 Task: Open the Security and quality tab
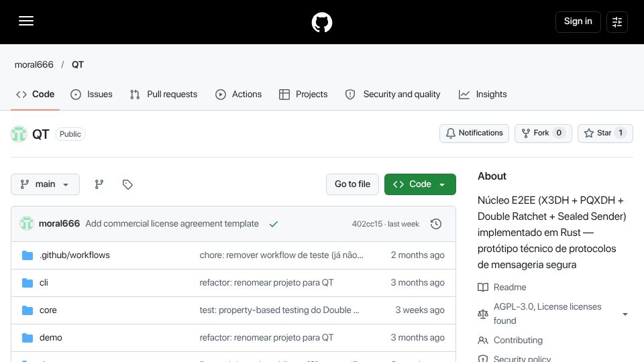[x=392, y=95]
